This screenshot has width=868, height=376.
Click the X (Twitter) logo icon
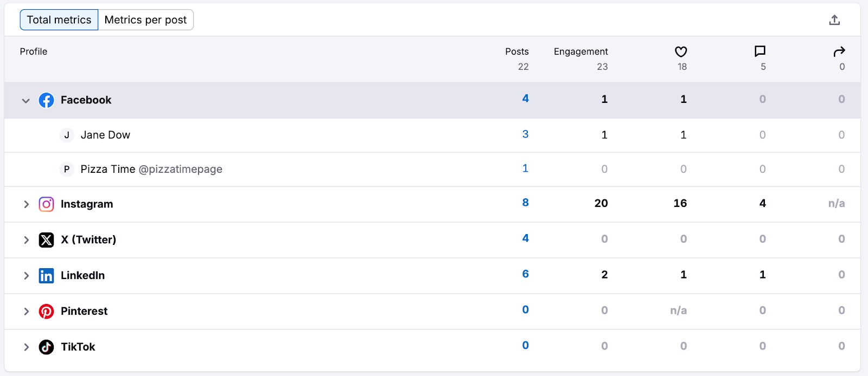(x=46, y=240)
